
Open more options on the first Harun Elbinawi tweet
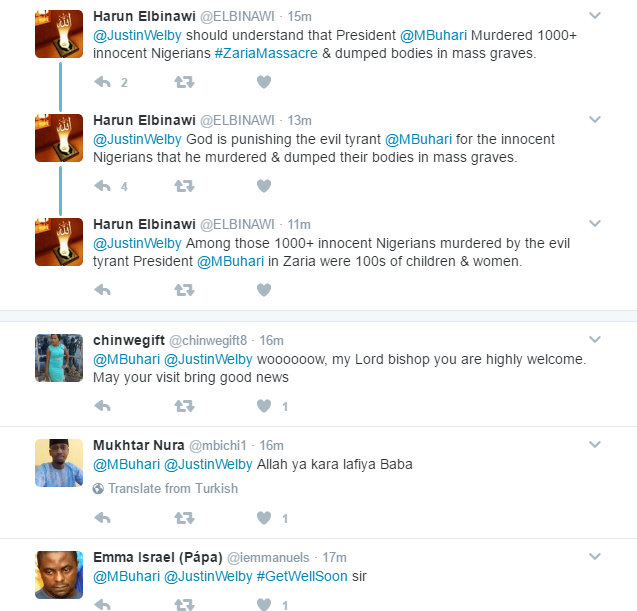[x=595, y=16]
